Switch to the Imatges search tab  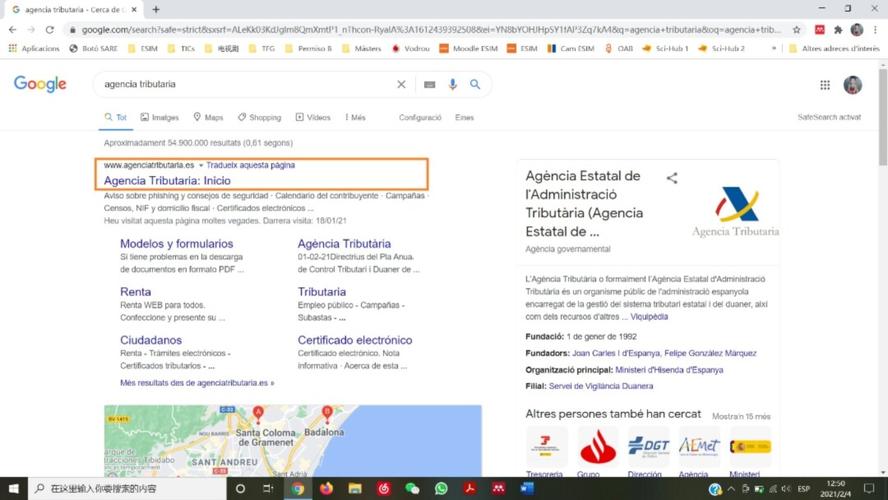click(160, 117)
